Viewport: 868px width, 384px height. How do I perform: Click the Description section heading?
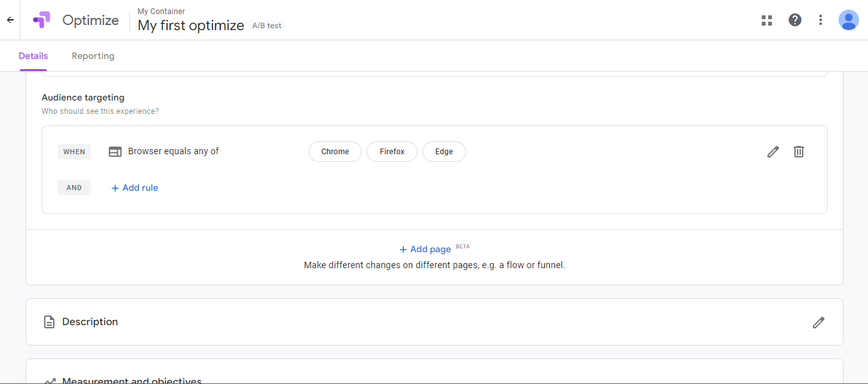coord(90,322)
